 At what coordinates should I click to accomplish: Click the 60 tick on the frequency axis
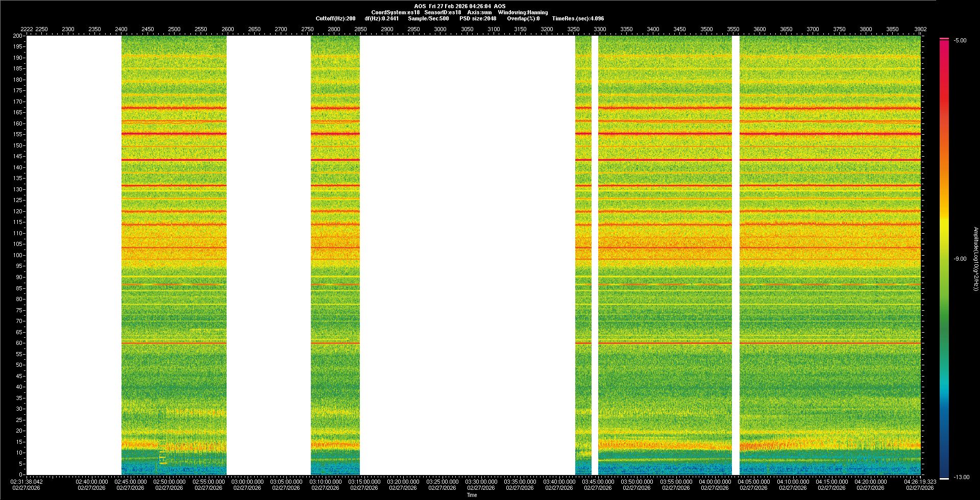tap(19, 343)
